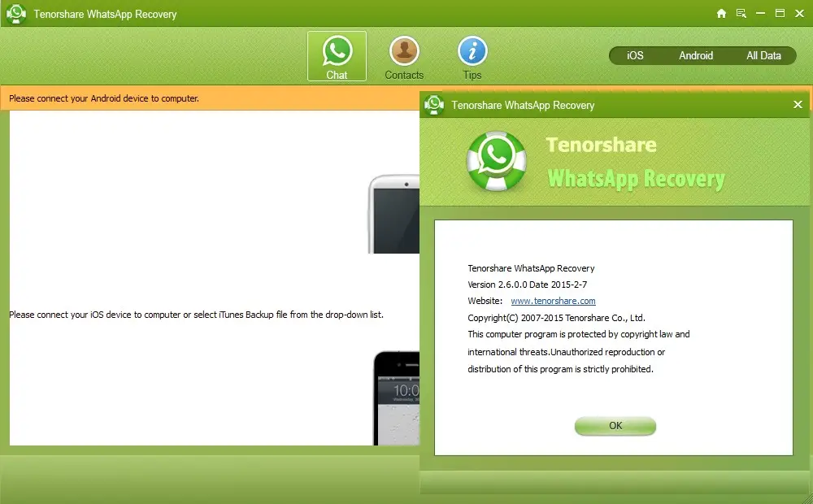Minimize the main WhatsApp Recovery window
Viewport: 813px width, 504px height.
click(761, 14)
